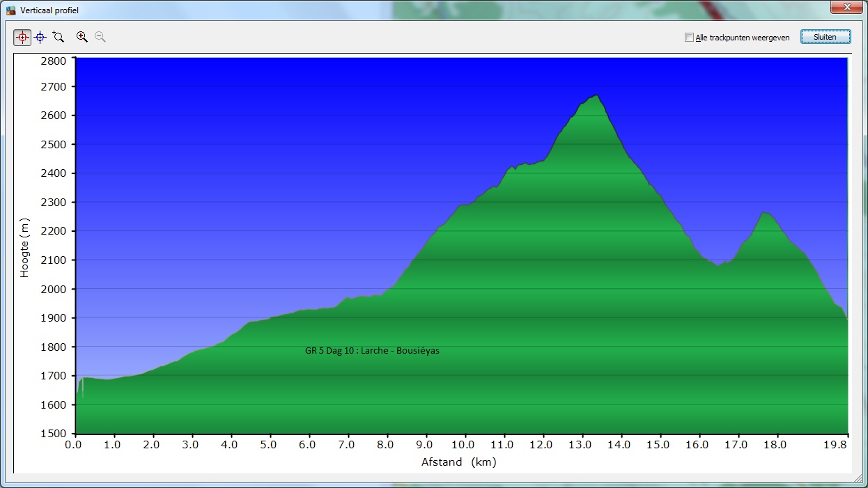The width and height of the screenshot is (868, 488).
Task: Click the Sluiten button
Action: pos(826,37)
